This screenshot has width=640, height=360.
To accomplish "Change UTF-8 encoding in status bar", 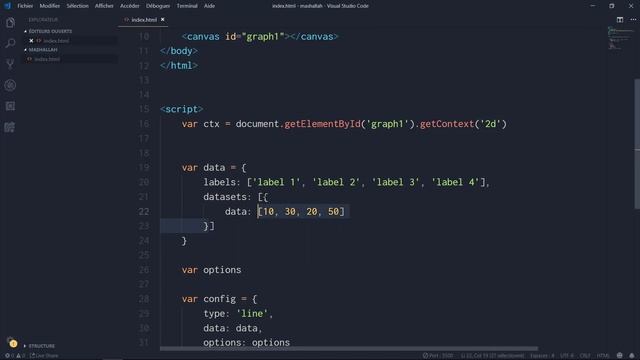I will (x=567, y=356).
